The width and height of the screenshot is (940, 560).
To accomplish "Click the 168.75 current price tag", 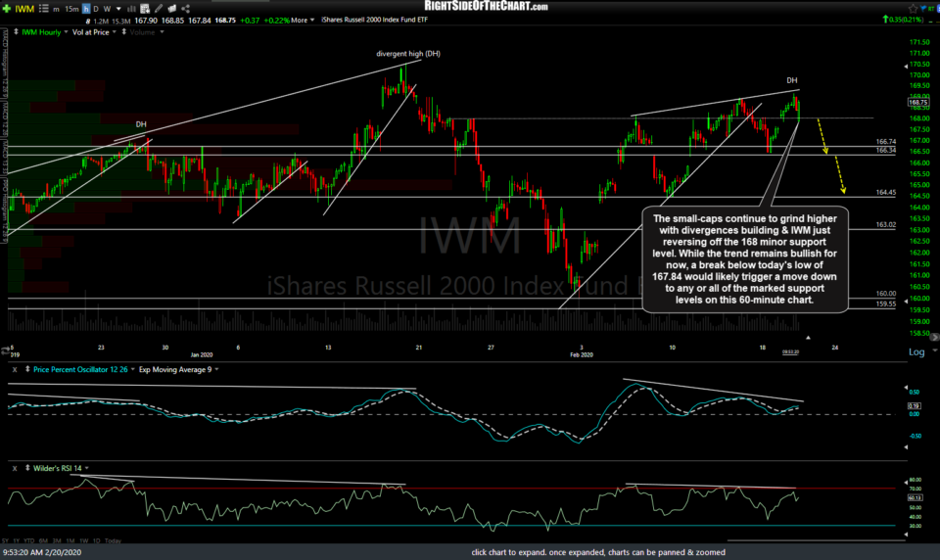I will pyautogui.click(x=918, y=103).
